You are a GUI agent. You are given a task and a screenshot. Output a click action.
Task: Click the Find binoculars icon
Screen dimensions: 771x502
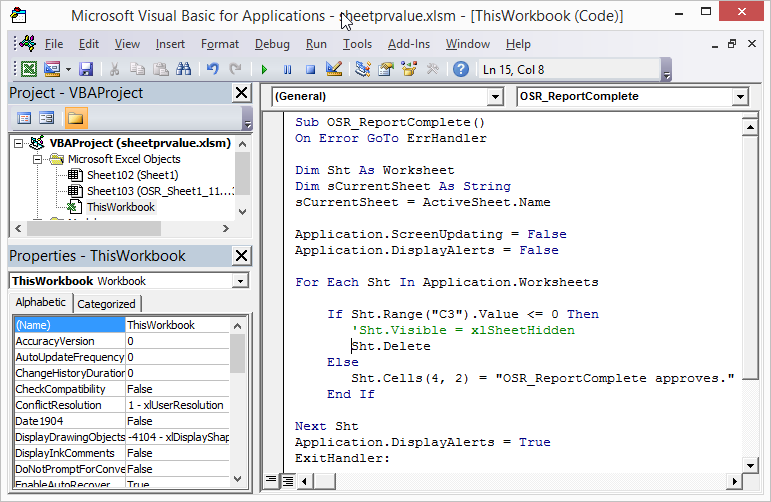[x=183, y=69]
